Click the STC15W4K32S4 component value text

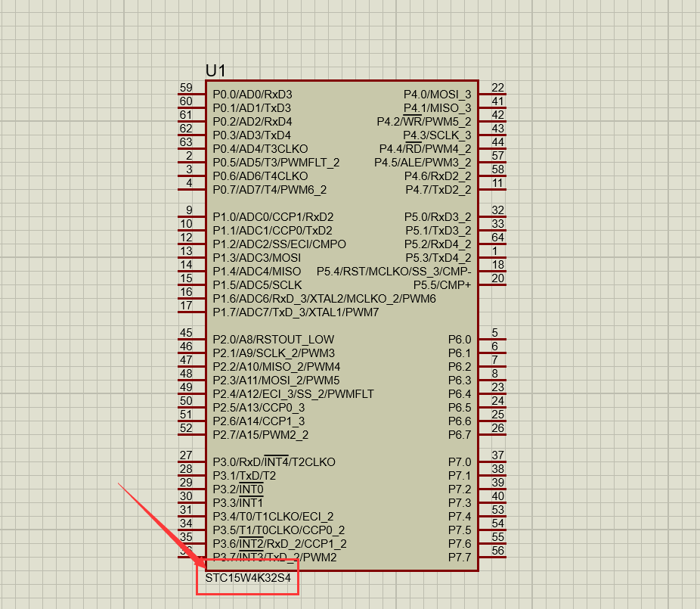(248, 578)
